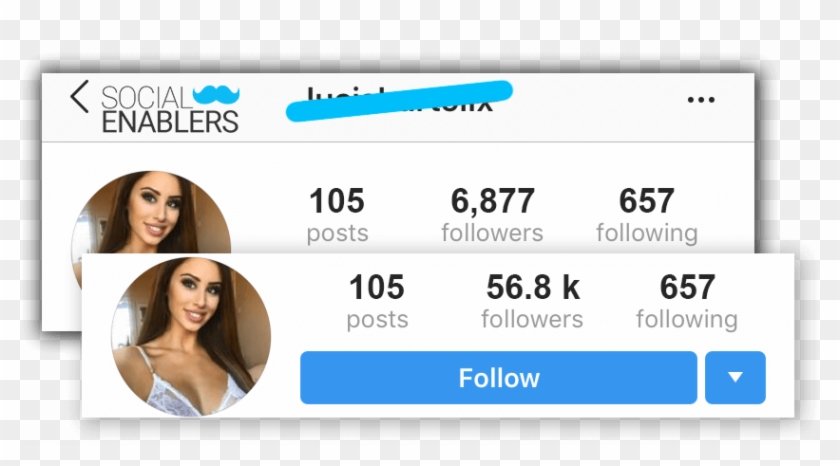Click the blue mustache logo icon
Screen dimensions: 840x466
tap(216, 94)
